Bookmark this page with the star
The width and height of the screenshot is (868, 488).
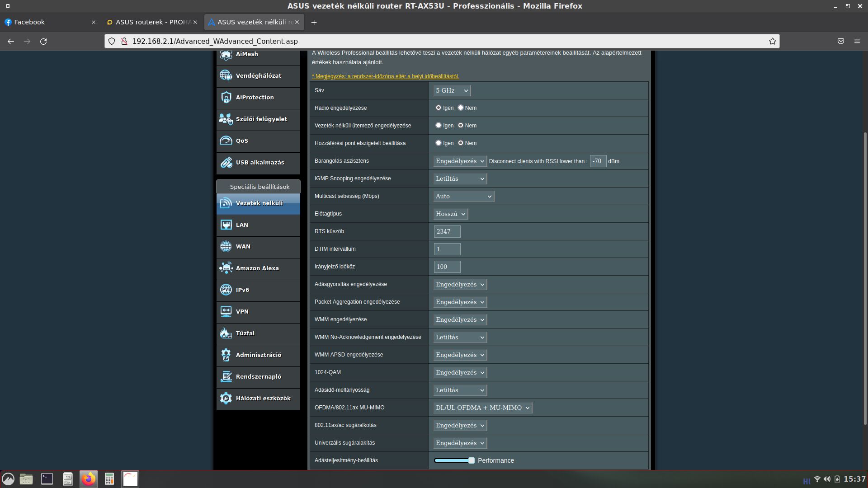(x=773, y=41)
